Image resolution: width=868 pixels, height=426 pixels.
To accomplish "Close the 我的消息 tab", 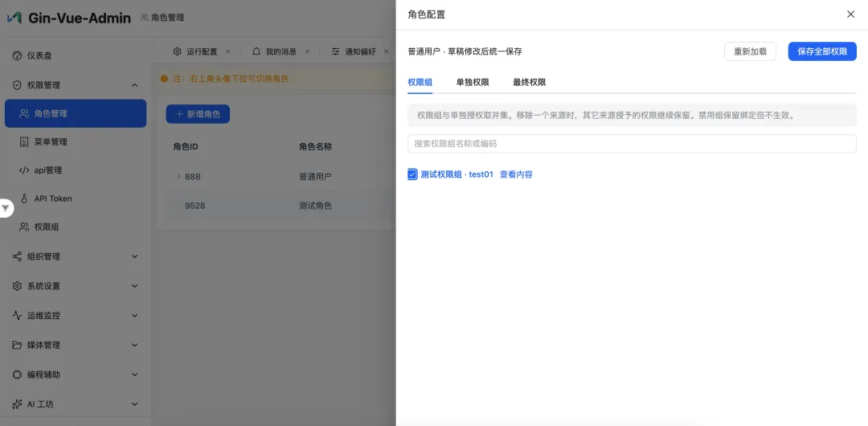I will click(307, 51).
